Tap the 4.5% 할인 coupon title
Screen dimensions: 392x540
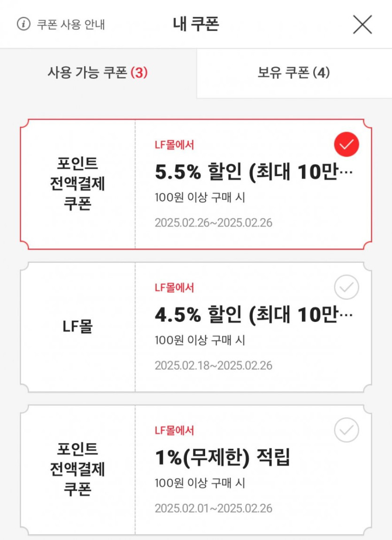(254, 315)
